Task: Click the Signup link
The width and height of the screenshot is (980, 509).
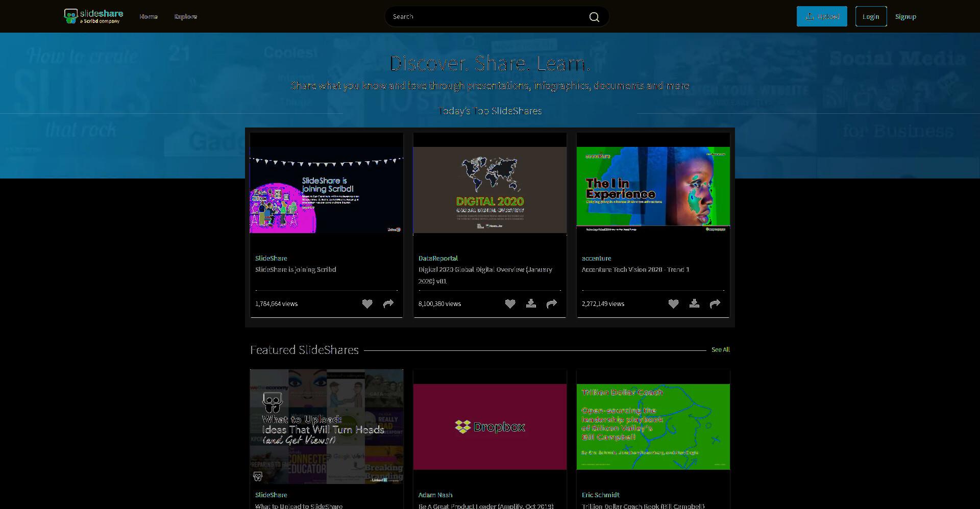Action: 905,17
